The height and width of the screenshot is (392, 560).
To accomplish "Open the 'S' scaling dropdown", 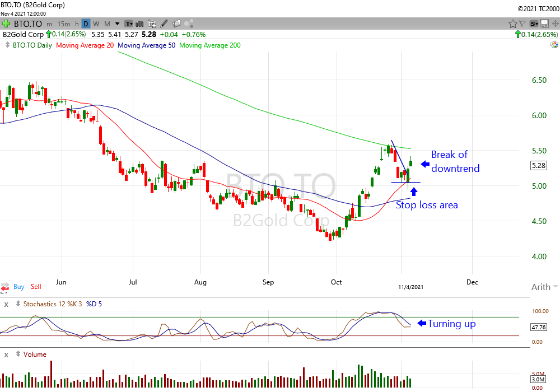I will [x=534, y=24].
